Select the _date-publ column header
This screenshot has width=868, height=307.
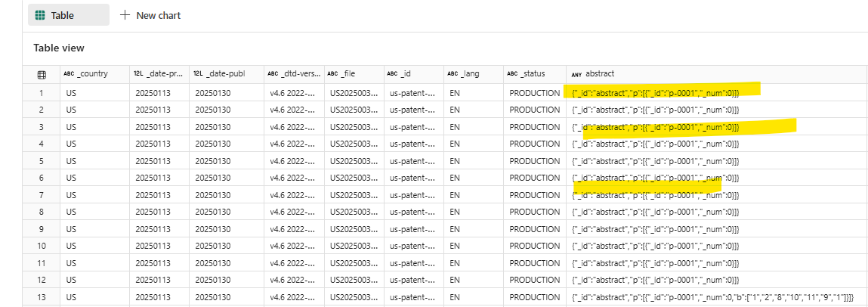coord(226,73)
